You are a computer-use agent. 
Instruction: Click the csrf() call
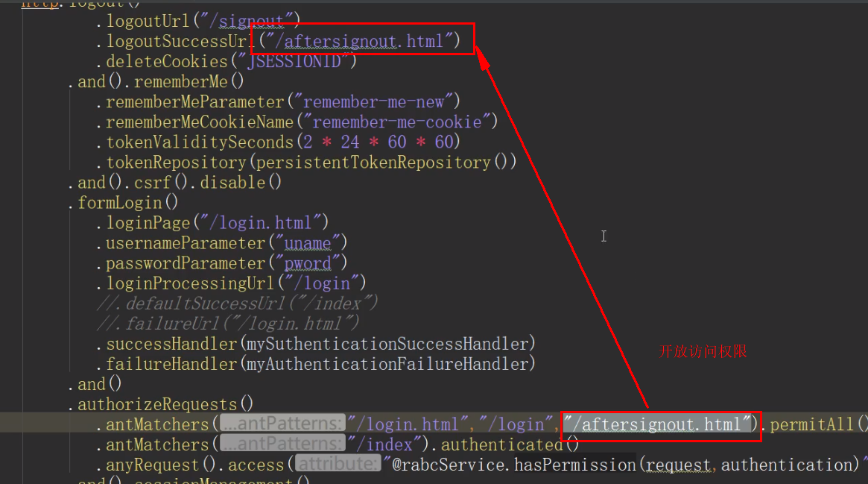[161, 183]
